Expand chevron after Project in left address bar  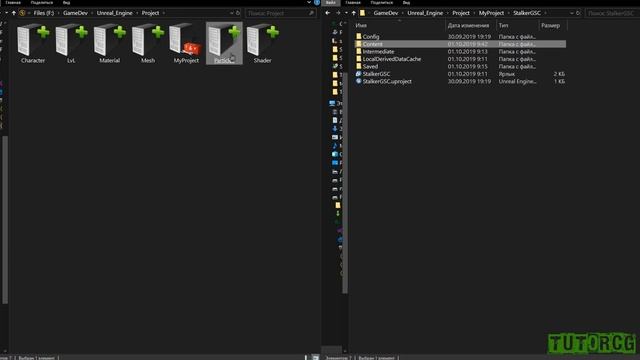(x=164, y=13)
